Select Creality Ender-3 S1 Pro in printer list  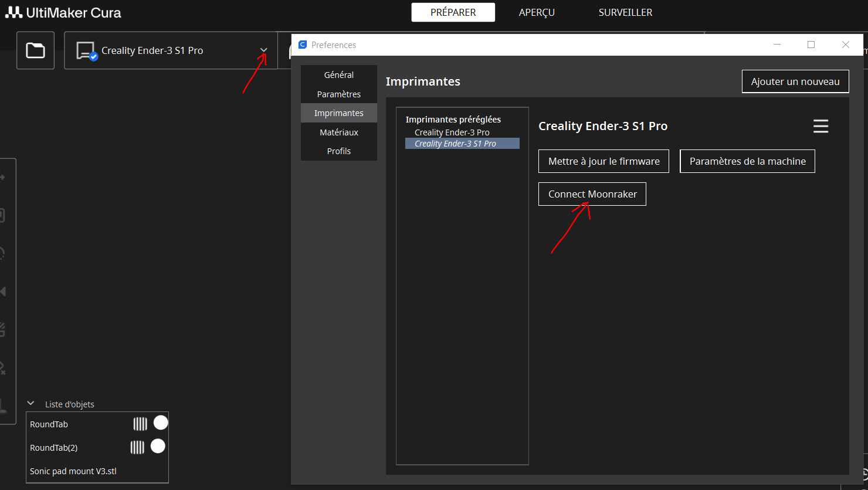point(462,144)
